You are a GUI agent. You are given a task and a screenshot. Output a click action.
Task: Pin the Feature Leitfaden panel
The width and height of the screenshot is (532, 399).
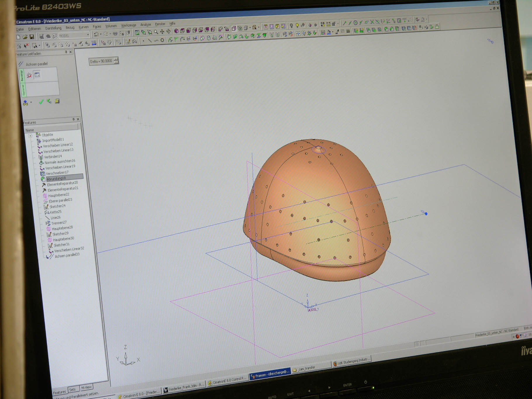click(x=66, y=52)
